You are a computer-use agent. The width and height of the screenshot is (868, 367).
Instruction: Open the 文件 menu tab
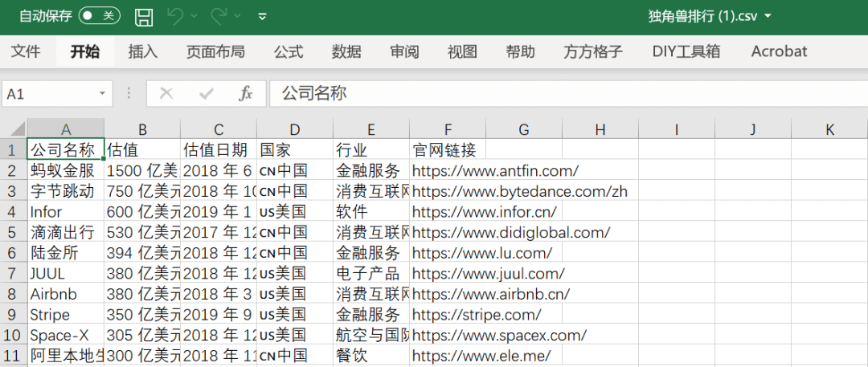(26, 51)
